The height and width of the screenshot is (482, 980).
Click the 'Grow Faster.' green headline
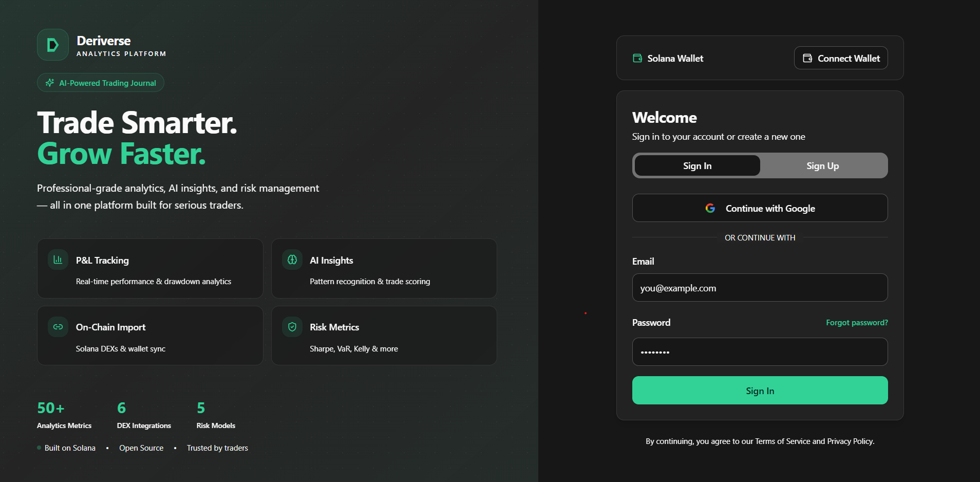click(x=121, y=154)
